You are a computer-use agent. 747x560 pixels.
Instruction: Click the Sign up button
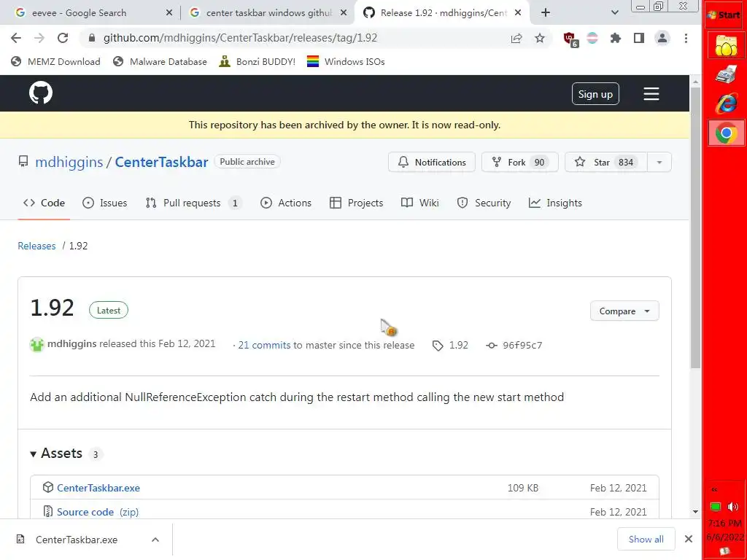point(595,94)
